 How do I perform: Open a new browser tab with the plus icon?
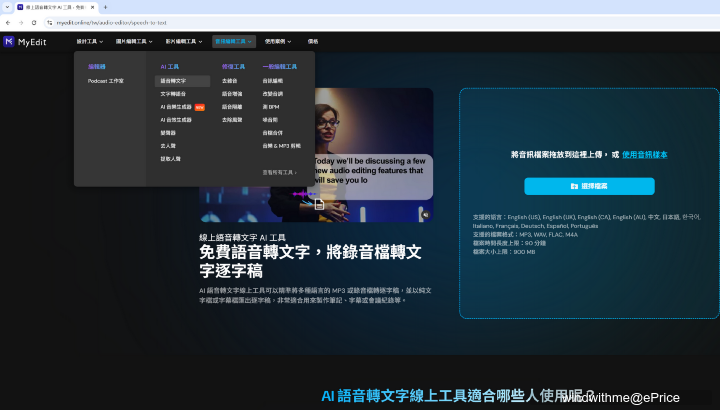pos(105,7)
